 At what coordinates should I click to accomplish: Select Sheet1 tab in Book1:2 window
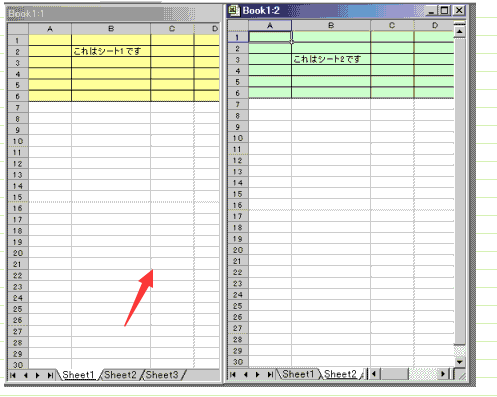pyautogui.click(x=298, y=374)
